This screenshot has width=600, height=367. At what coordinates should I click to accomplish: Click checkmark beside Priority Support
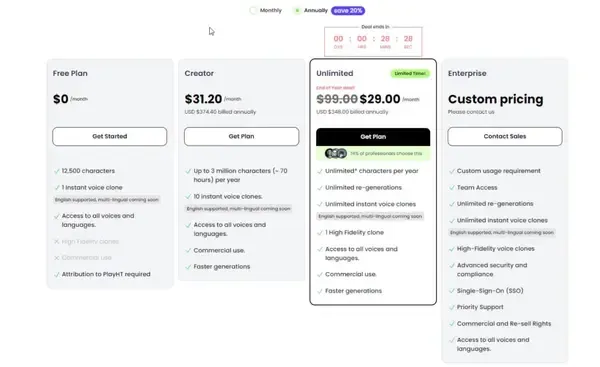pyautogui.click(x=452, y=307)
